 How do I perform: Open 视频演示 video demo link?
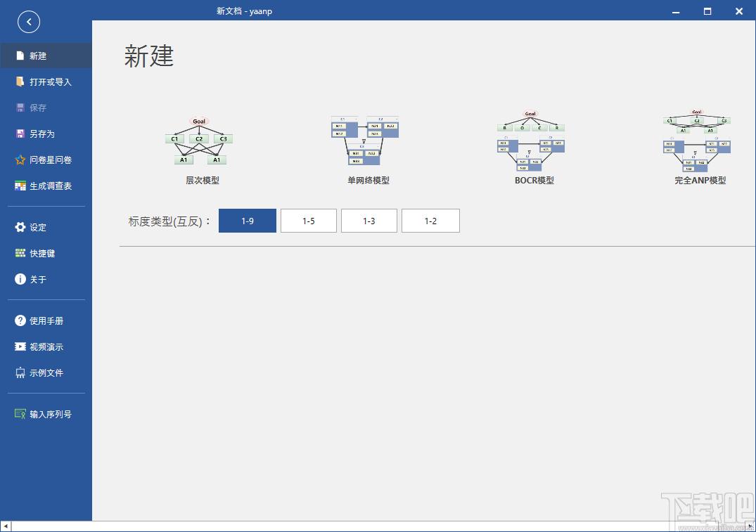tap(46, 347)
